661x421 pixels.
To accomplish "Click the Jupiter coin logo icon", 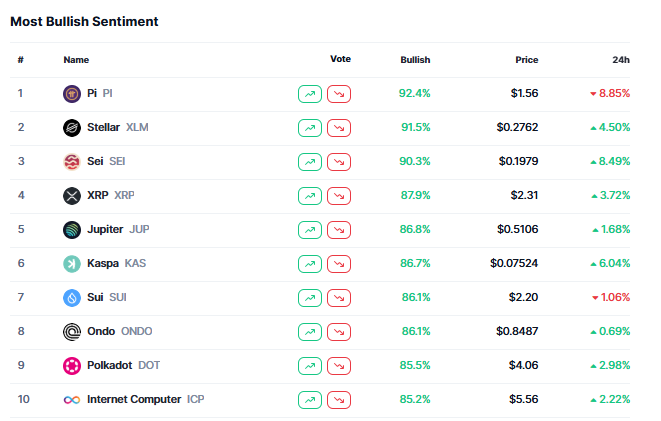I will (x=72, y=230).
